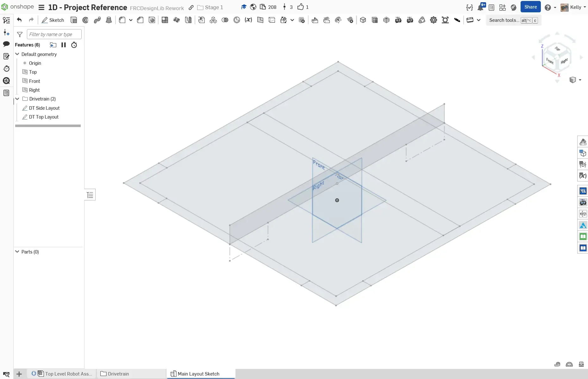Open the Variable (x) tool
588x379 pixels.
pos(248,20)
